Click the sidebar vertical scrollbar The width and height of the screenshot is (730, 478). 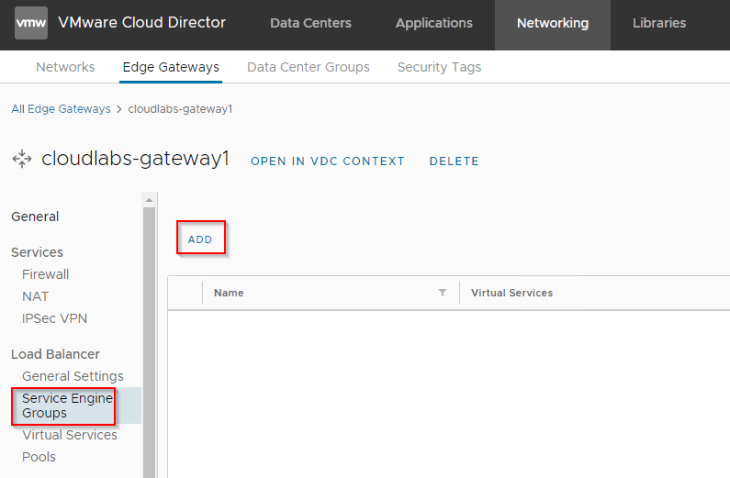(149, 342)
